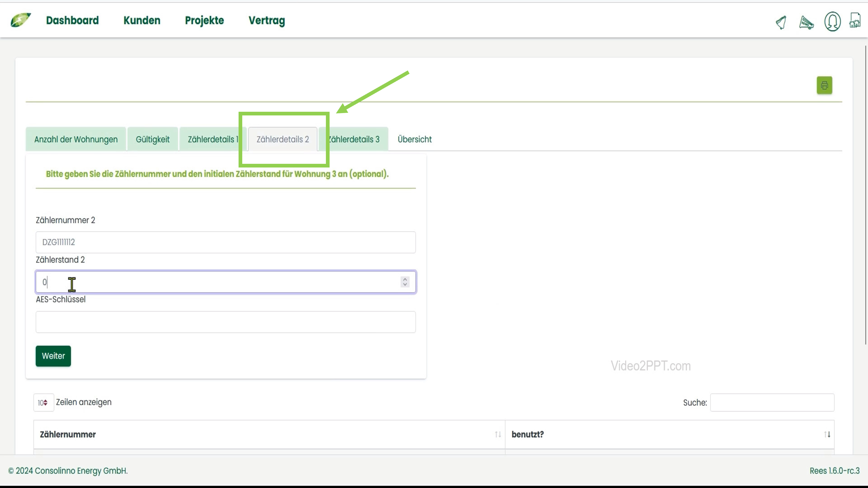
Task: Open the Gültigkeit tab
Action: 153,139
